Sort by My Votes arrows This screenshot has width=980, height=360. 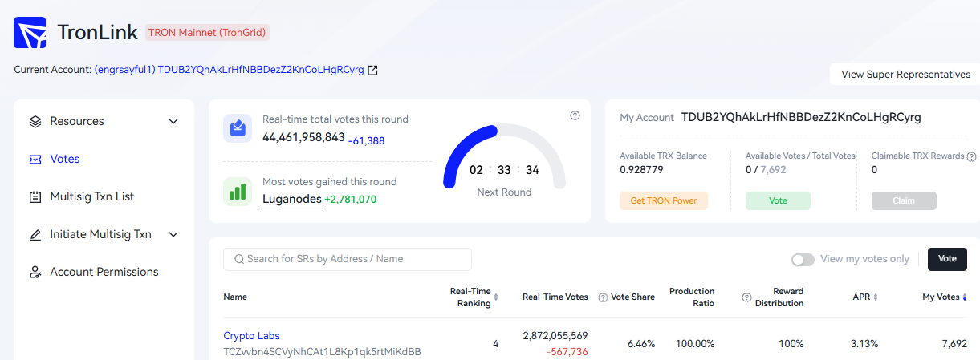click(x=965, y=297)
